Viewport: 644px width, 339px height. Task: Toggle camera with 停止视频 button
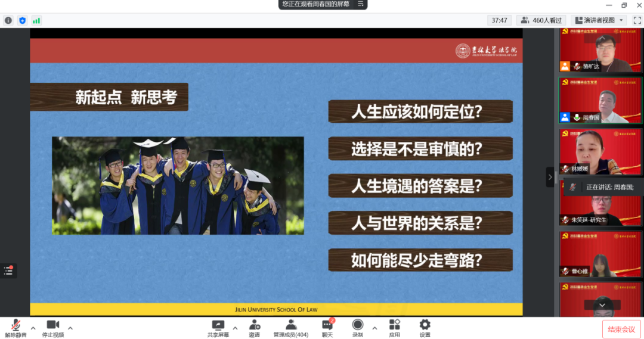pos(53,328)
